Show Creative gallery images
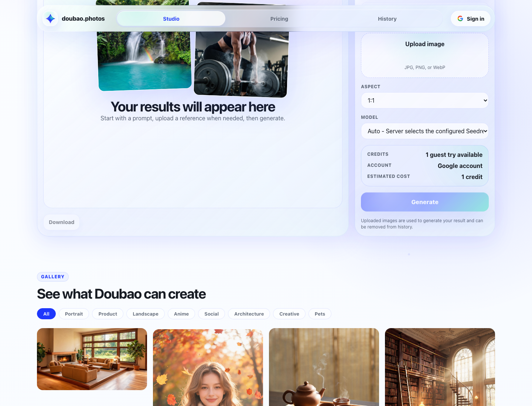The image size is (532, 406). coord(289,314)
